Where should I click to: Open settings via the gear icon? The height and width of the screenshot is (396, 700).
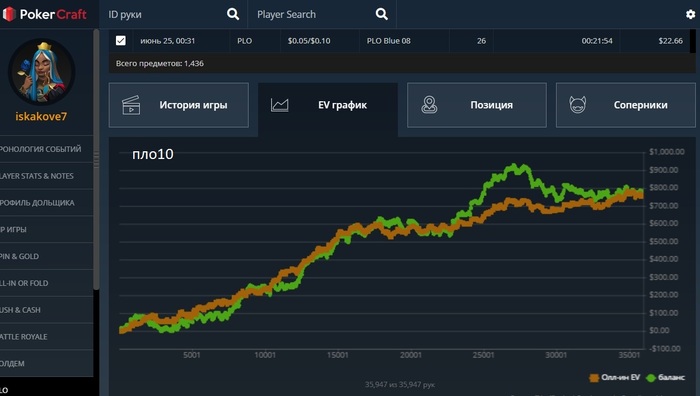[690, 14]
